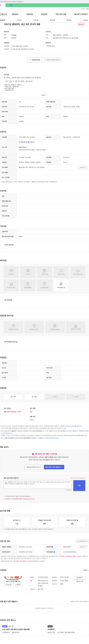Open 단순 작업자 모집 recommended job card
The height and width of the screenshot is (644, 89).
point(22,629)
